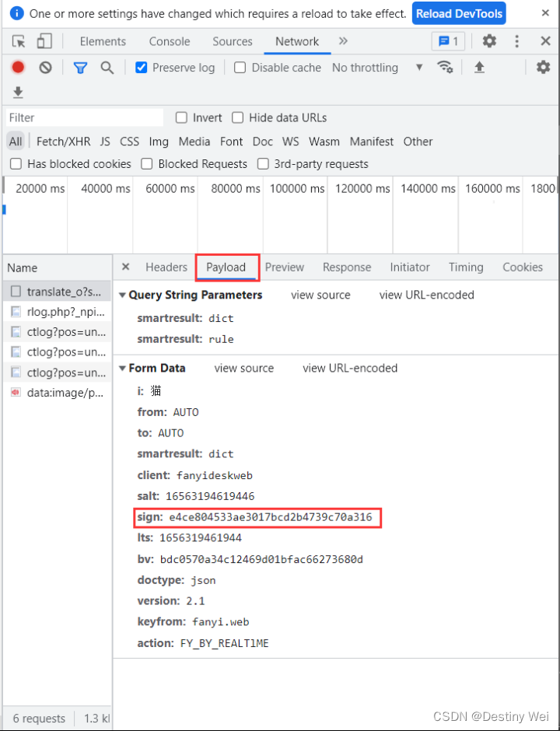This screenshot has height=731, width=560.
Task: Open network search magnifier icon
Action: (x=107, y=68)
